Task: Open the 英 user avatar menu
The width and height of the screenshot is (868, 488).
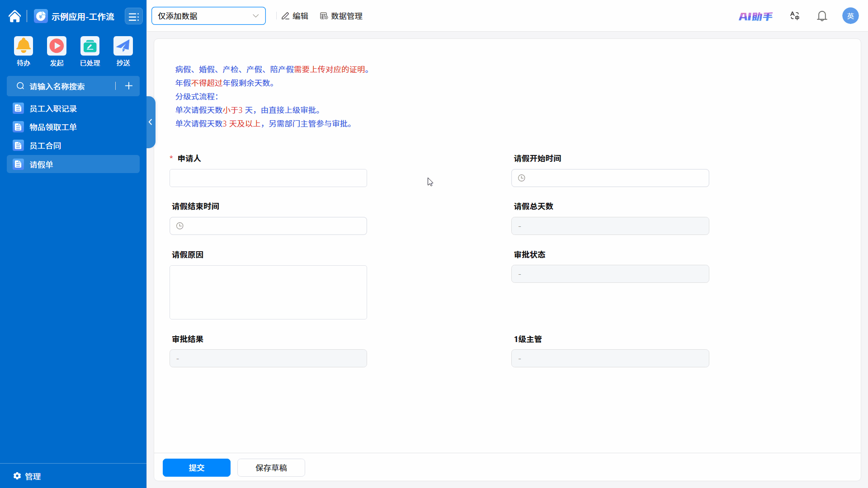Action: (850, 16)
